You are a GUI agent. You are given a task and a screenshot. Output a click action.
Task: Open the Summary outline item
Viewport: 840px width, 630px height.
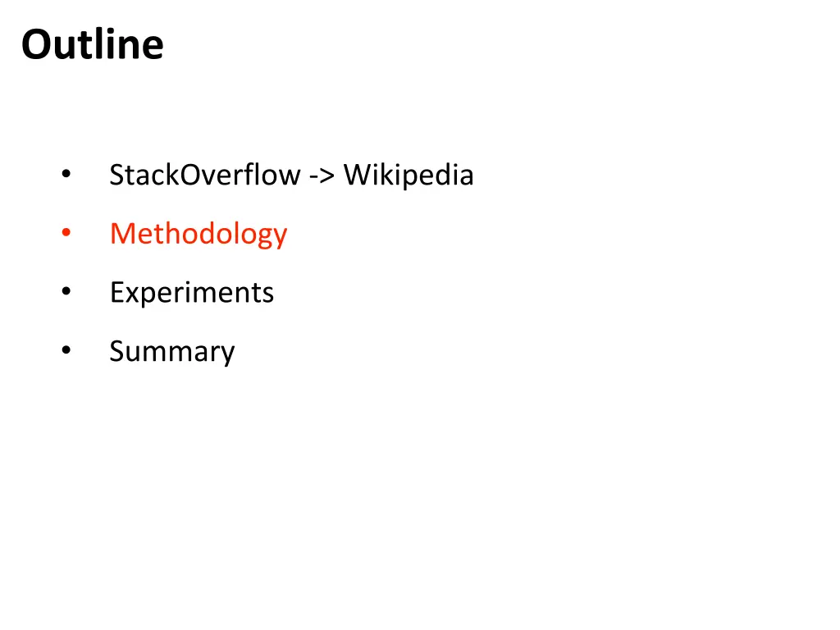(x=172, y=351)
